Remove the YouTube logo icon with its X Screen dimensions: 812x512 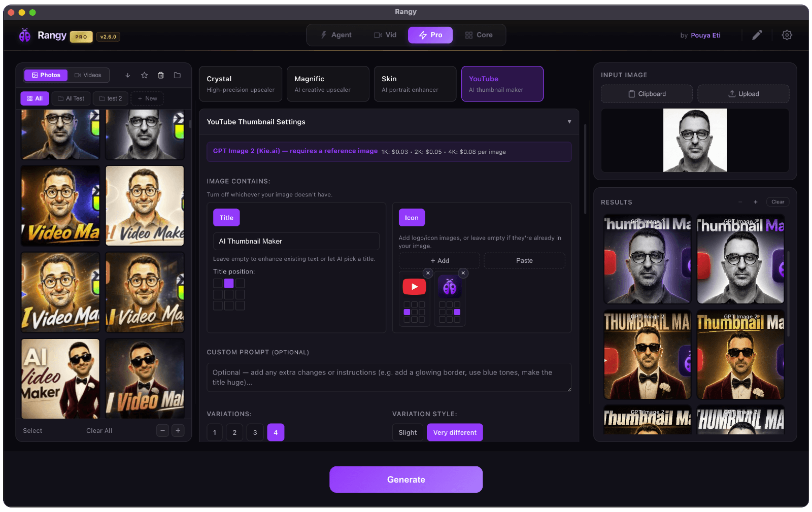coord(428,273)
